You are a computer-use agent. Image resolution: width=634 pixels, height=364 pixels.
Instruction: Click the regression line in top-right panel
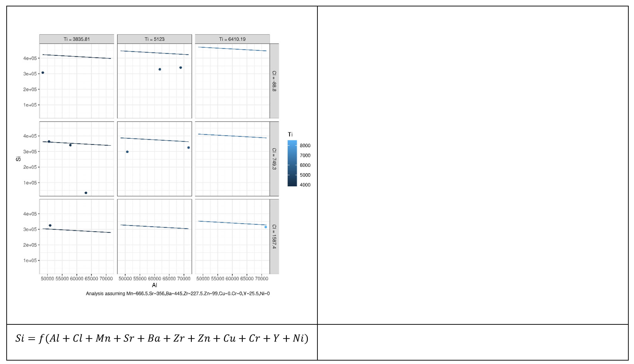[x=232, y=49]
